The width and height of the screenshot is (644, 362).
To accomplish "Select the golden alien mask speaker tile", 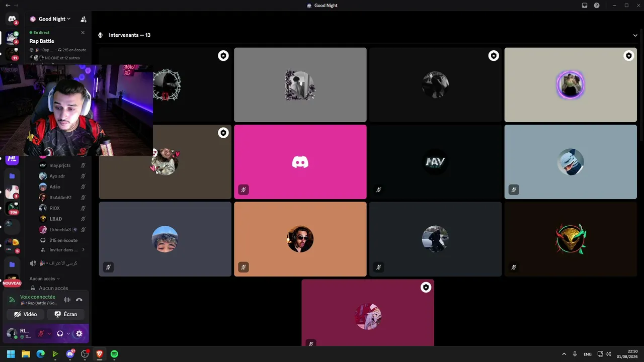I will (571, 239).
